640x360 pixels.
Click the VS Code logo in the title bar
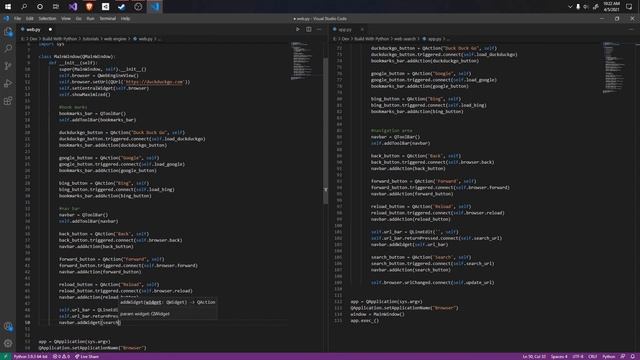(x=6, y=18)
